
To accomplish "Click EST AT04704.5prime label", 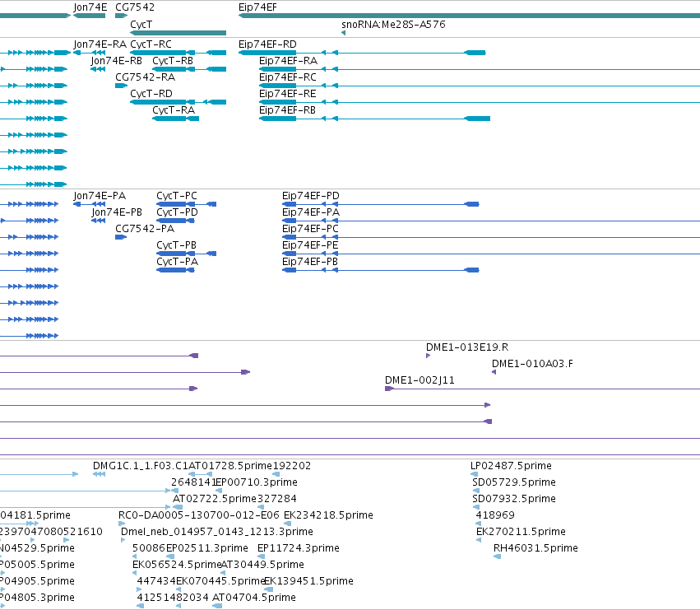I will click(x=254, y=598).
